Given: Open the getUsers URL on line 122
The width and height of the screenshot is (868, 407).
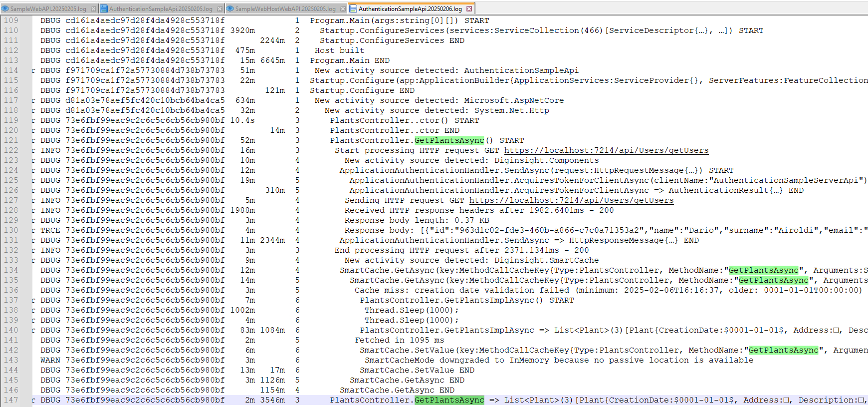Looking at the screenshot, I should point(606,150).
